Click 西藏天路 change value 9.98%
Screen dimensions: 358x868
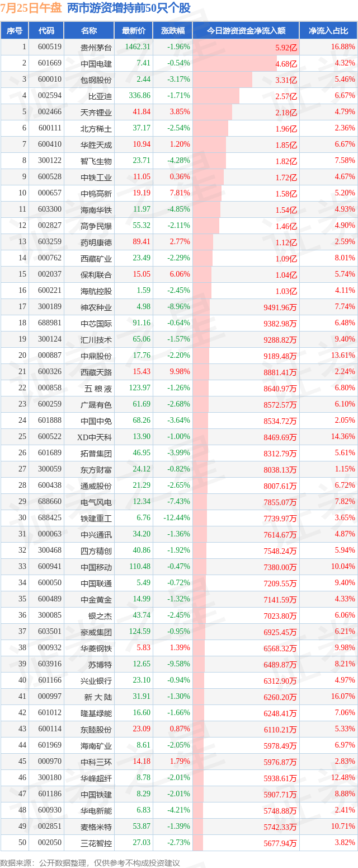coord(180,372)
